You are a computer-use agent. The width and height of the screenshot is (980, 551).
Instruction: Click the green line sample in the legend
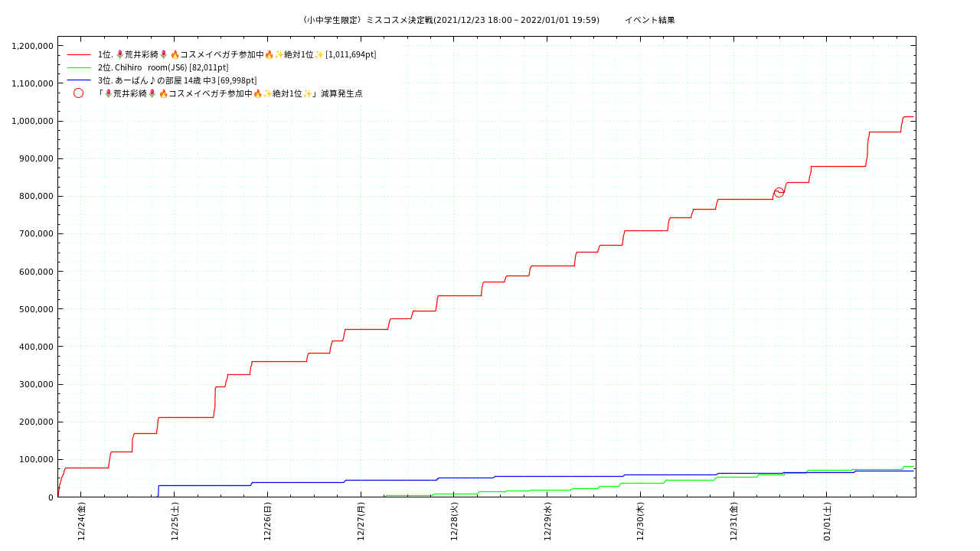pyautogui.click(x=79, y=67)
